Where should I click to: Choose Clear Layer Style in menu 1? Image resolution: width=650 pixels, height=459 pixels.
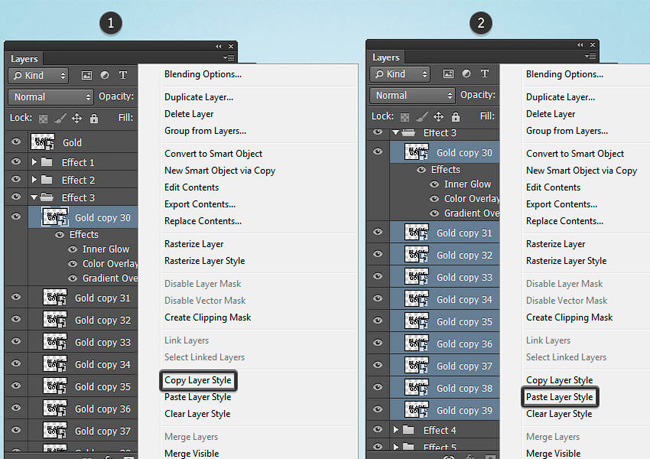197,414
